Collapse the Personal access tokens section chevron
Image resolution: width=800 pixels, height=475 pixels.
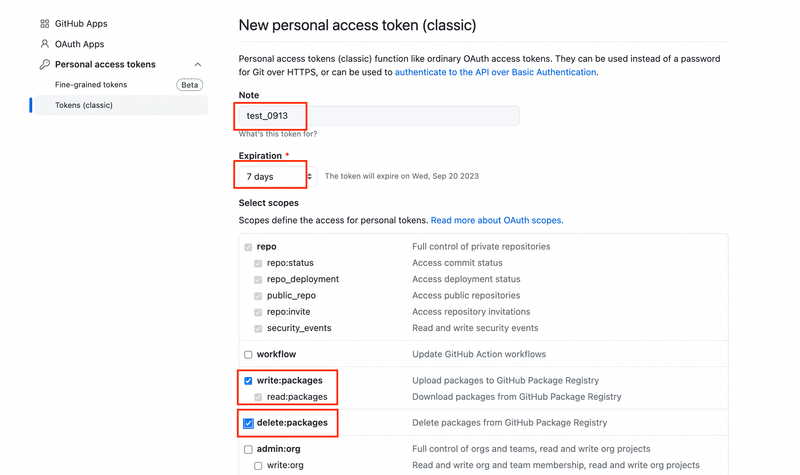pos(198,64)
